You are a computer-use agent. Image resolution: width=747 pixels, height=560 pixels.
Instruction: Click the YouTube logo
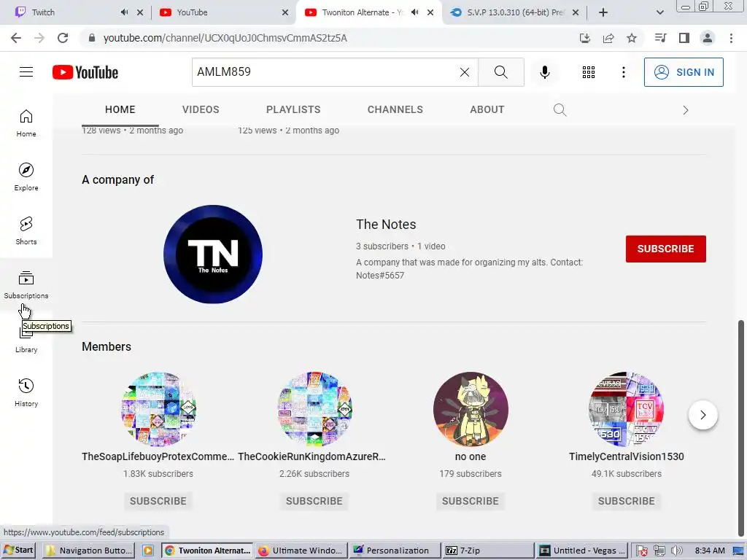[85, 72]
